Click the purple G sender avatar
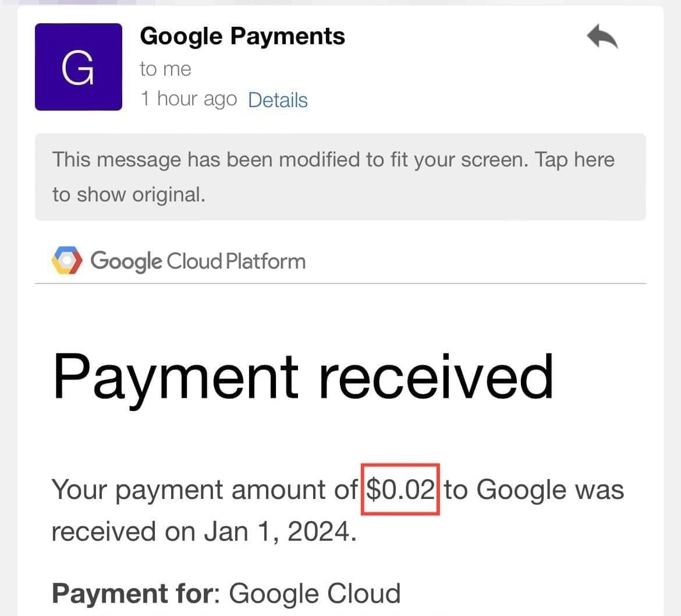Image resolution: width=681 pixels, height=616 pixels. (79, 67)
